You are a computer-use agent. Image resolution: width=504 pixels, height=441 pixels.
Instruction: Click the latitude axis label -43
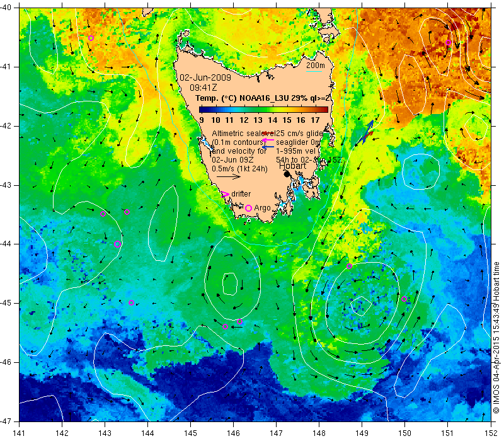[x=6, y=185]
